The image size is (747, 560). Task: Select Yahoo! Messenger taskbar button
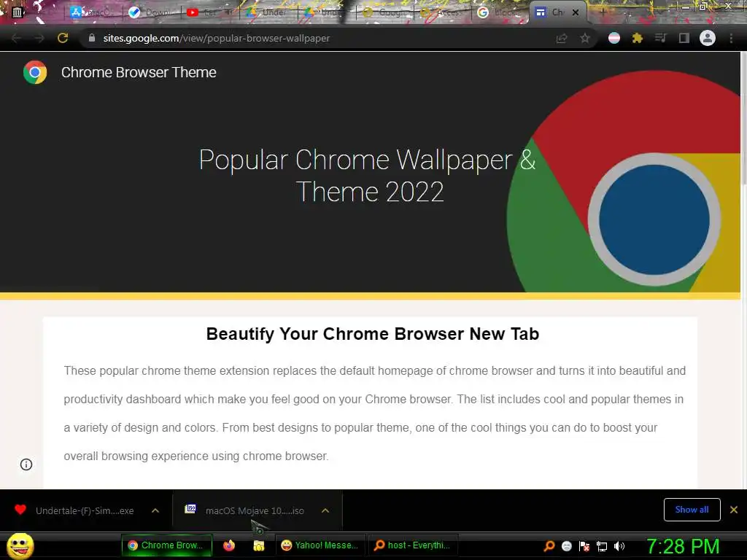(320, 545)
